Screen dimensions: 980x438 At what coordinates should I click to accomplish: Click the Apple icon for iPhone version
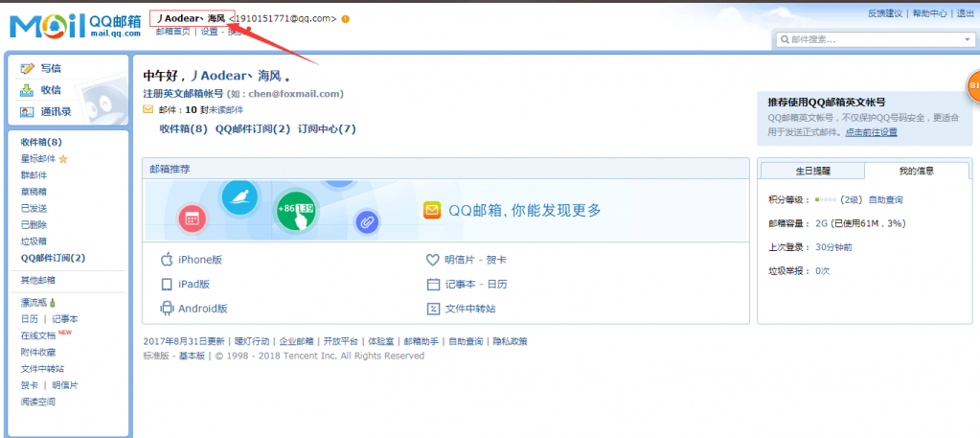tap(167, 260)
